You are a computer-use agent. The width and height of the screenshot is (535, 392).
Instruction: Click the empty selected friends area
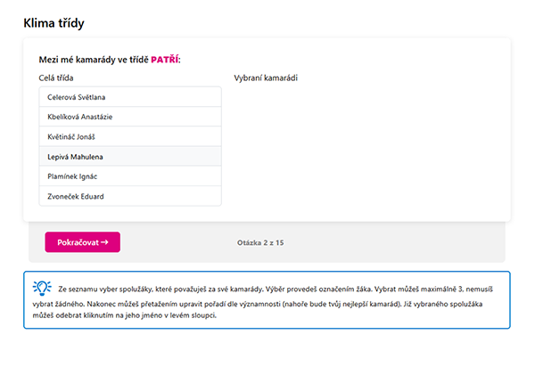(x=365, y=147)
